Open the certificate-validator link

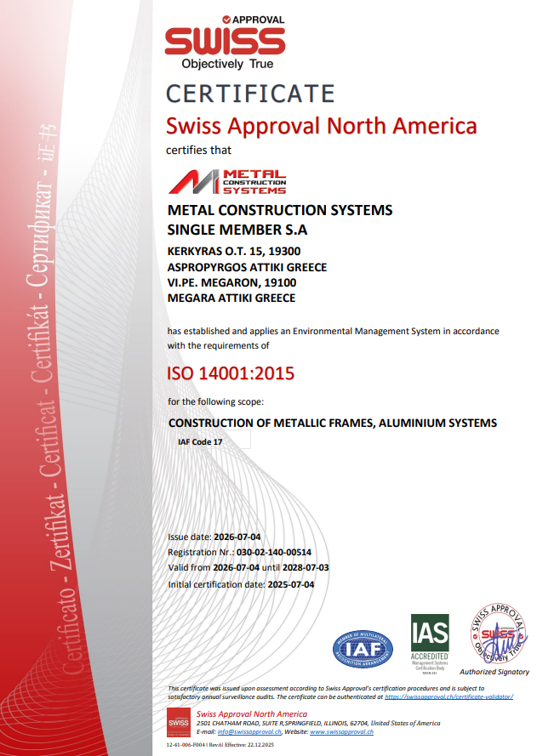click(x=448, y=696)
